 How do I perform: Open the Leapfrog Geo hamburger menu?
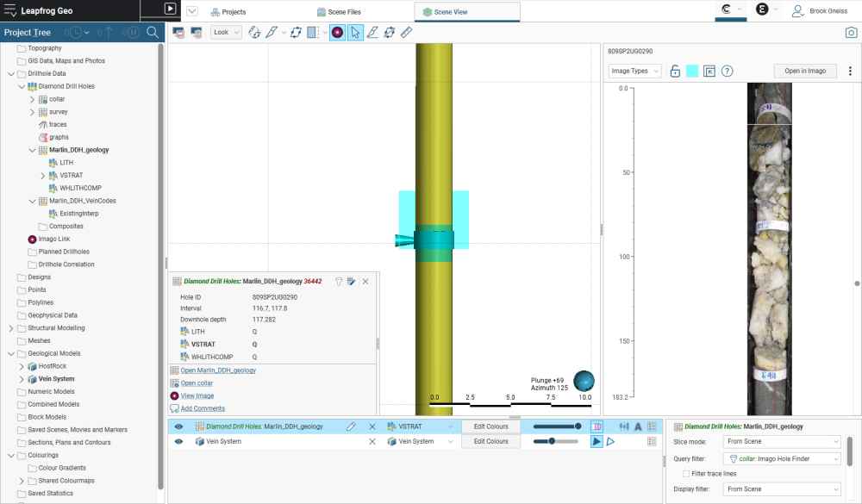click(9, 10)
